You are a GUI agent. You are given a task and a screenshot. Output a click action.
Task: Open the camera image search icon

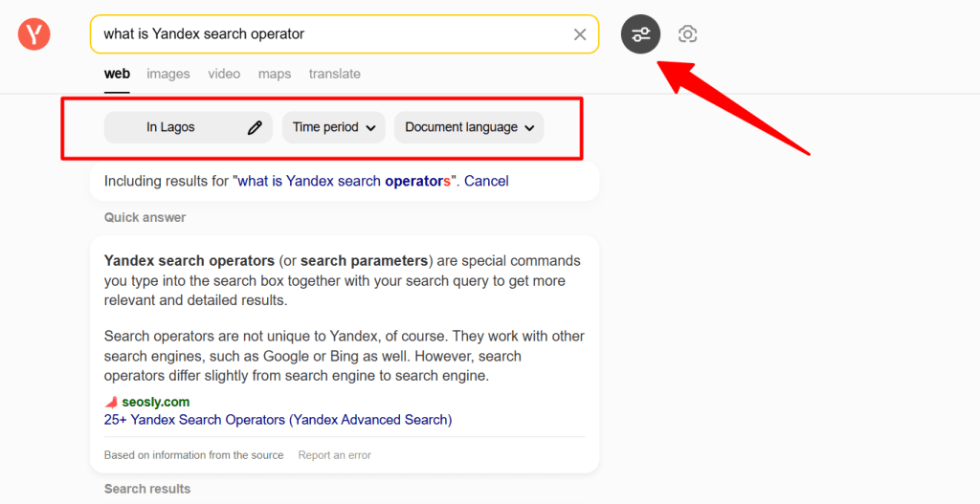(x=687, y=33)
